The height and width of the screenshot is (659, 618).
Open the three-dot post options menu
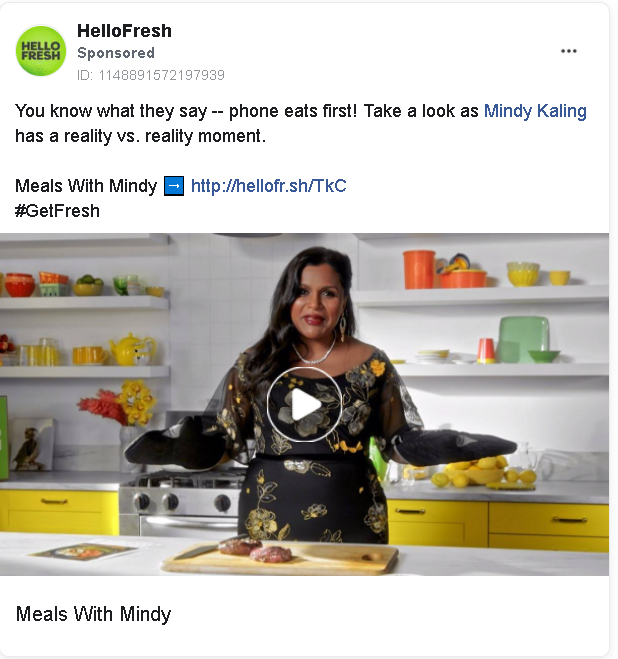coord(568,51)
